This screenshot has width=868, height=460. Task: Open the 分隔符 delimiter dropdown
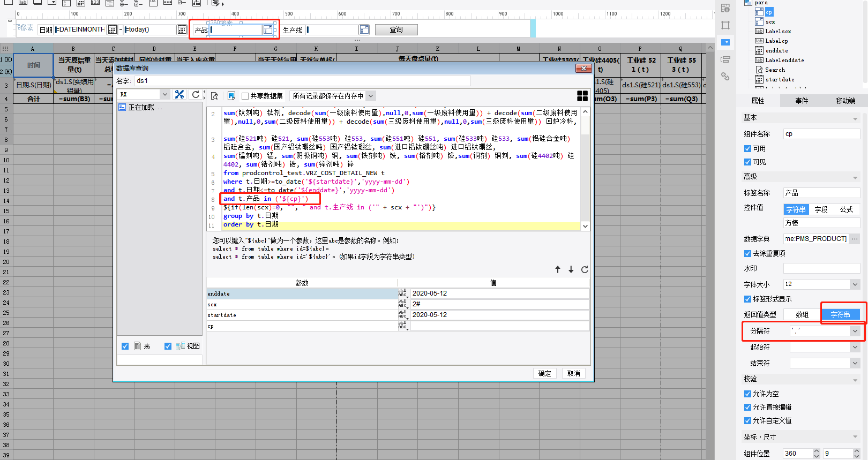pyautogui.click(x=855, y=331)
